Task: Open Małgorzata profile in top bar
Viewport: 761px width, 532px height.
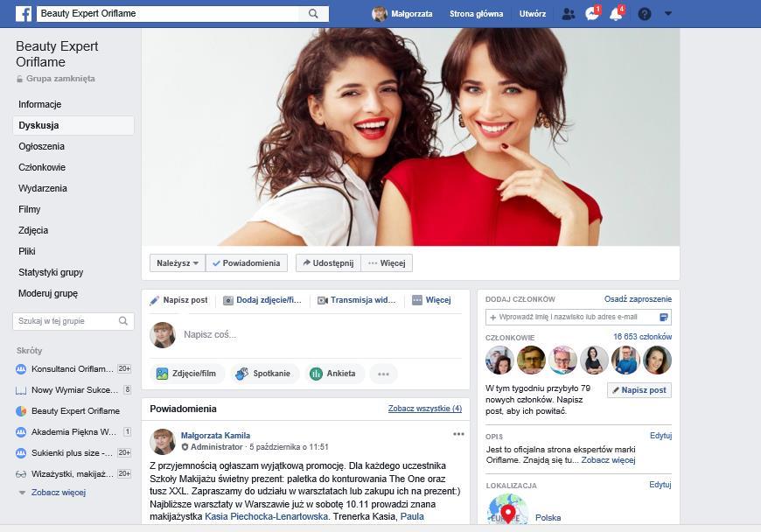Action: [x=402, y=14]
